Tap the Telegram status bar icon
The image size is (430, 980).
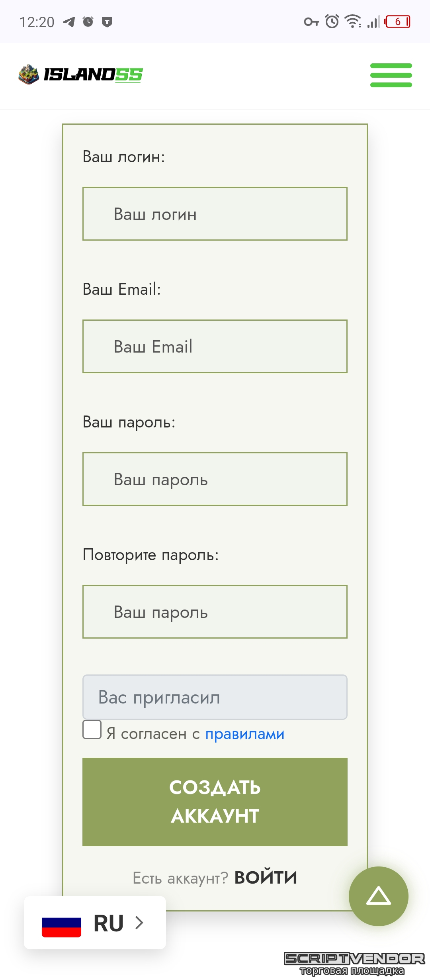[69, 22]
